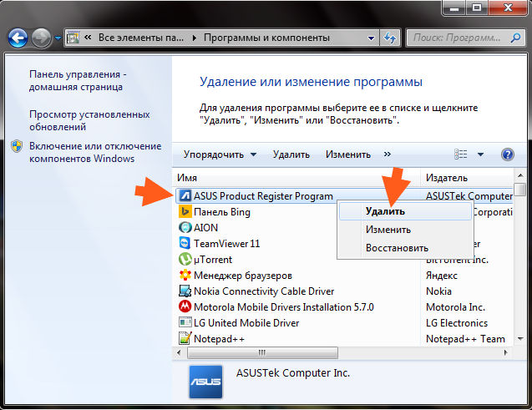
Task: Click vertical scrollbar up arrow
Action: pos(520,175)
